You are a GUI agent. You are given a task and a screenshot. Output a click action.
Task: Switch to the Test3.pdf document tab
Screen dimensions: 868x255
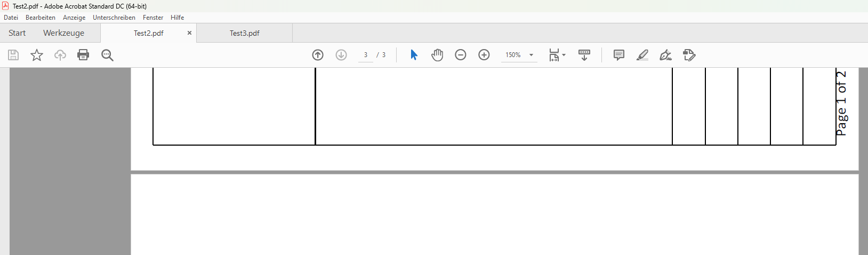tap(245, 33)
